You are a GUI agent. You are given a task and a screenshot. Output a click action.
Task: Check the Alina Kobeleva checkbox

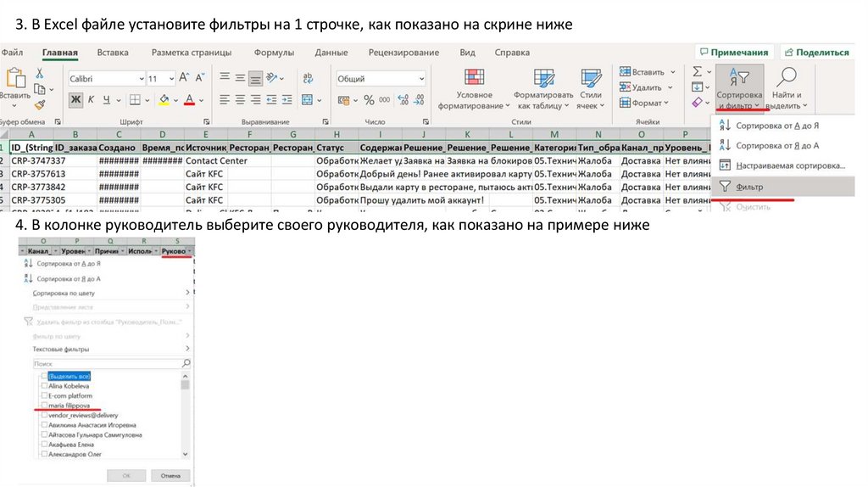45,385
